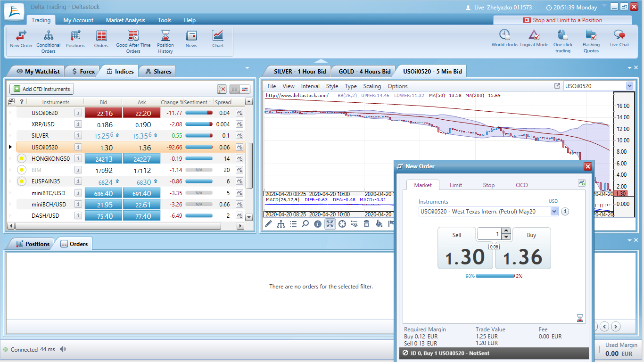
Task: Switch watchlist to tile view
Action: 245,89
